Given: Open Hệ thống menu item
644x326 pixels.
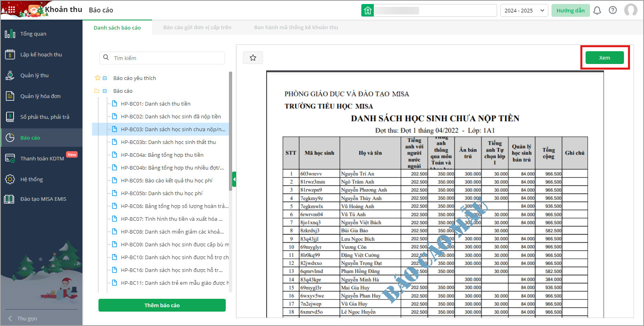Looking at the screenshot, I should 42,179.
